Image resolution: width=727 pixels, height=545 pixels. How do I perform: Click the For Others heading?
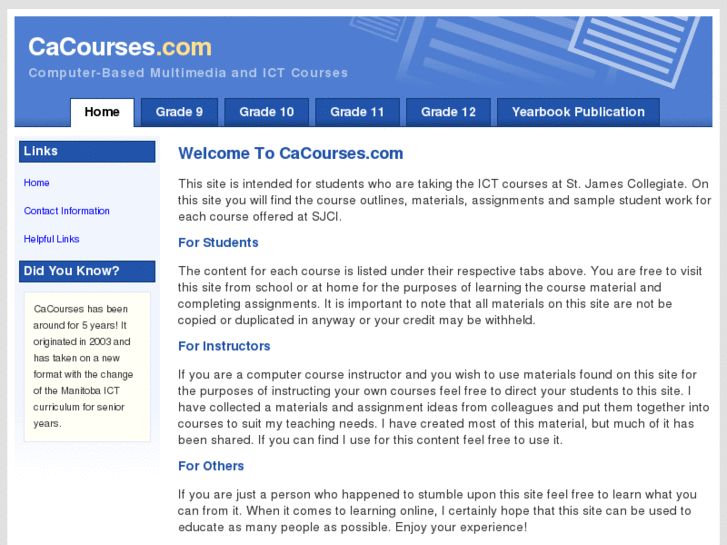211,466
